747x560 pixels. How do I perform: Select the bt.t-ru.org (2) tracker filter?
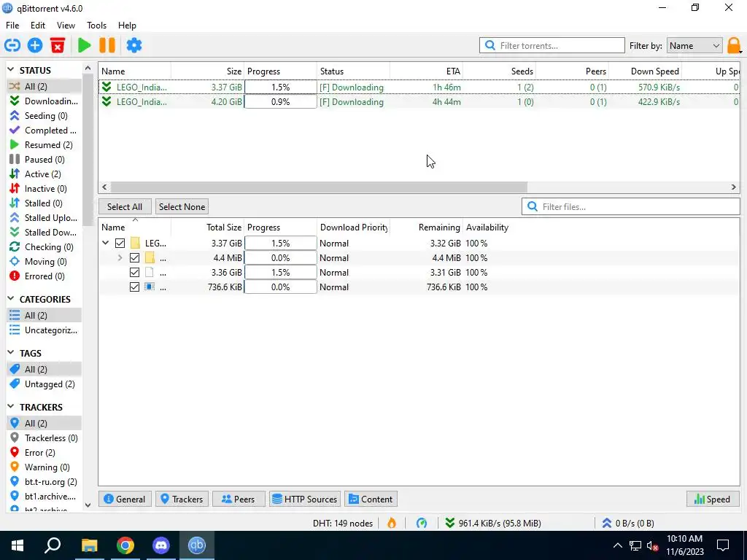[x=44, y=482]
